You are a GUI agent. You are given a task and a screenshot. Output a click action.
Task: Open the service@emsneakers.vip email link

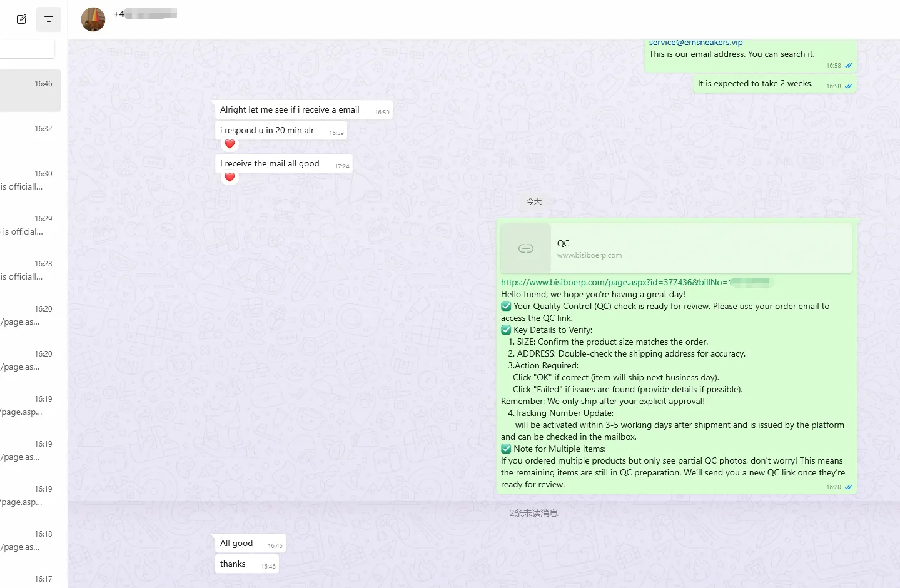coord(695,43)
